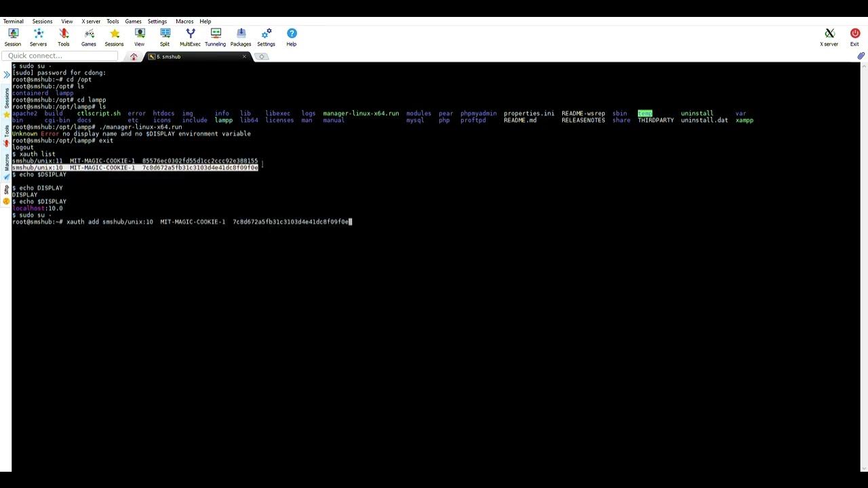Click 'xampp' in the listing
Viewport: 868px width, 488px height.
[745, 120]
